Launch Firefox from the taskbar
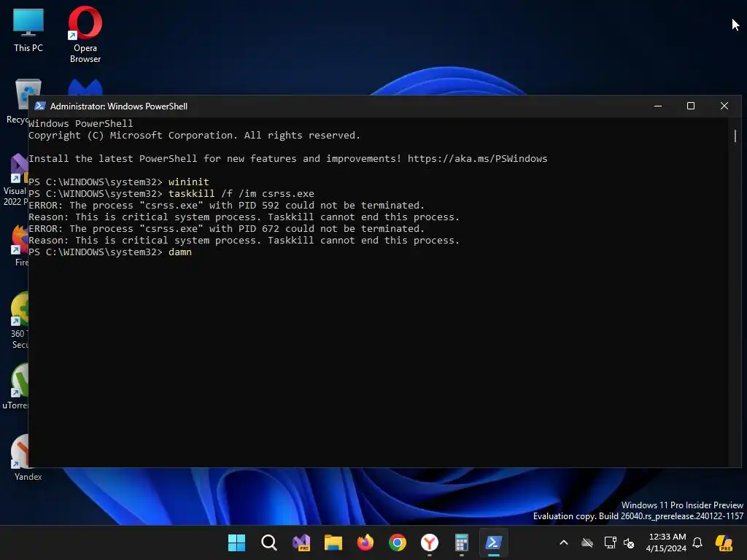This screenshot has height=560, width=747. coord(365,542)
